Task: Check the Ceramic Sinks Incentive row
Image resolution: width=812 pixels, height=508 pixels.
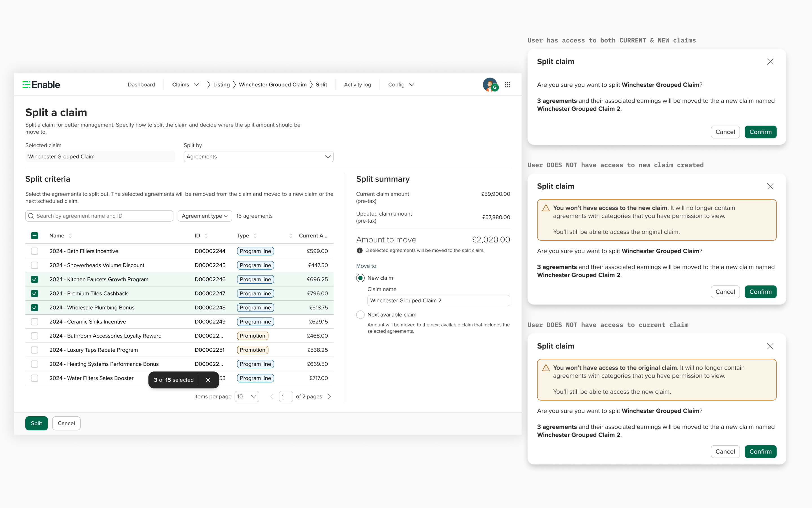Action: pos(35,321)
